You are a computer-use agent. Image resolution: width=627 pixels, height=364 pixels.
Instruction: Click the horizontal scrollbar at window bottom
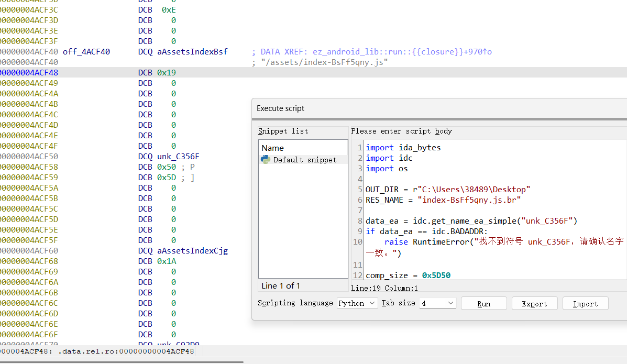(x=122, y=362)
